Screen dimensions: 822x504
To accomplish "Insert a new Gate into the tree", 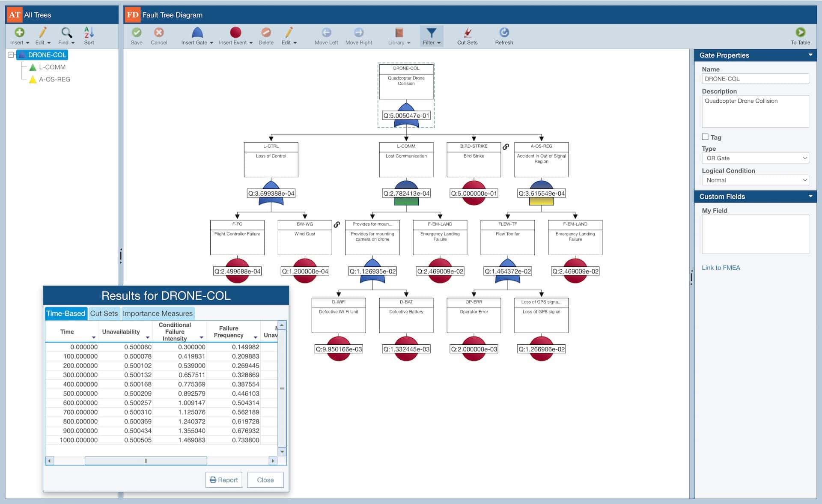I will click(196, 36).
